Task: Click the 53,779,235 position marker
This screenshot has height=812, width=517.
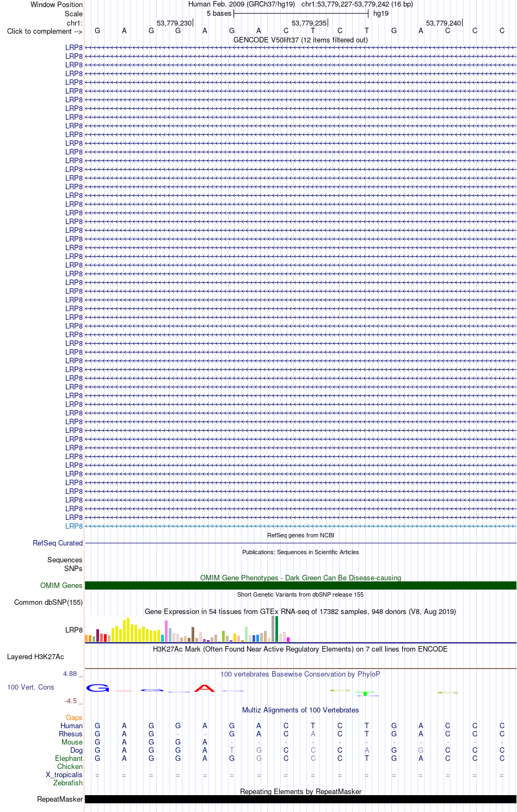Action: pyautogui.click(x=309, y=23)
